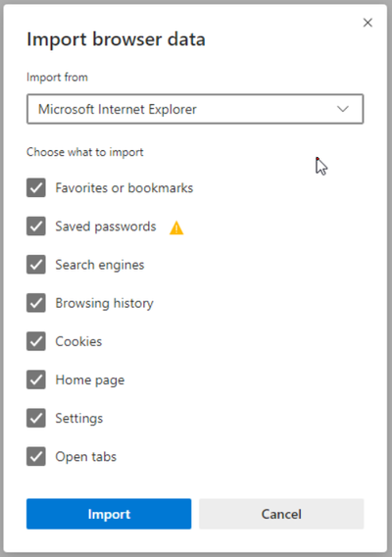
Task: Deselect the Home page checkbox
Action: [36, 380]
